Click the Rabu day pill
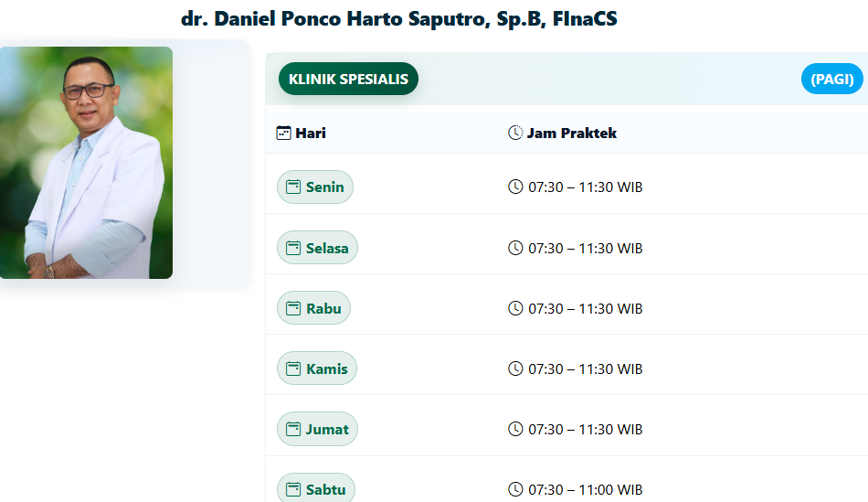Viewport: 868px width, 502px height. click(314, 308)
